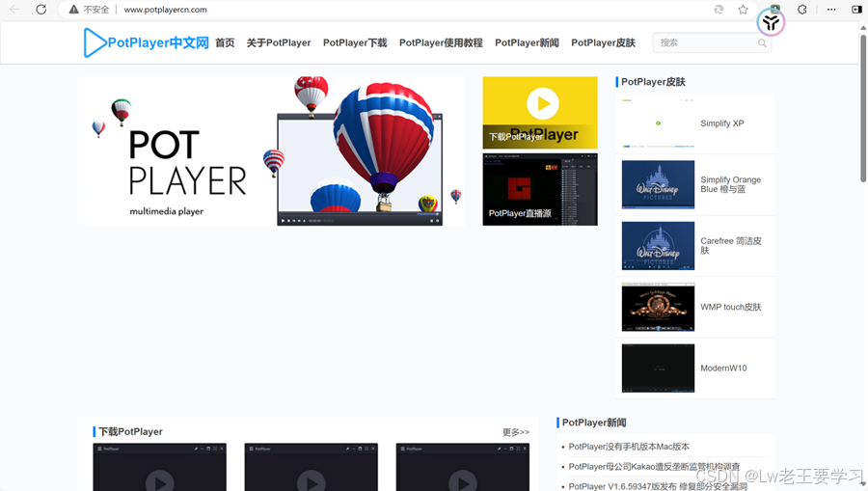Open Simplify XP skin thumbnail
The height and width of the screenshot is (491, 868).
pos(658,123)
